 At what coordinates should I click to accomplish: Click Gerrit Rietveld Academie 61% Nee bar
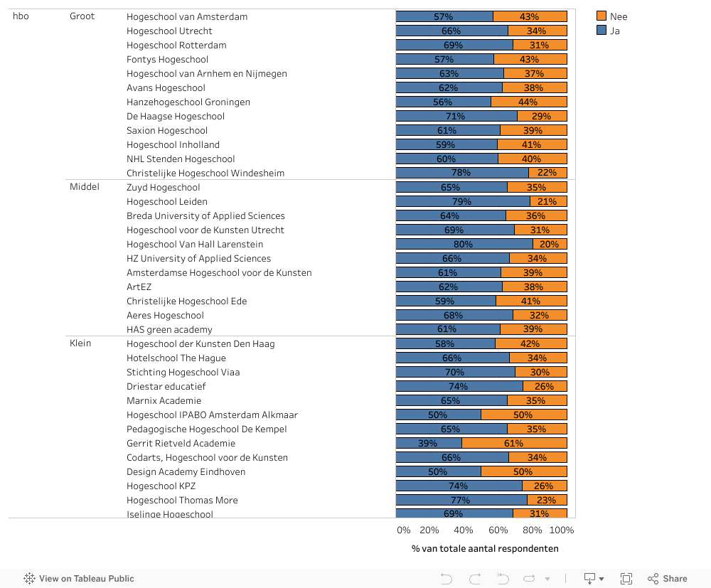point(514,443)
